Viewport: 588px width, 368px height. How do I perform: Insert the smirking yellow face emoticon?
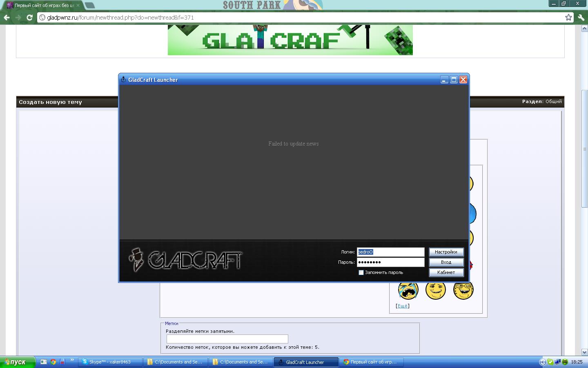click(435, 290)
